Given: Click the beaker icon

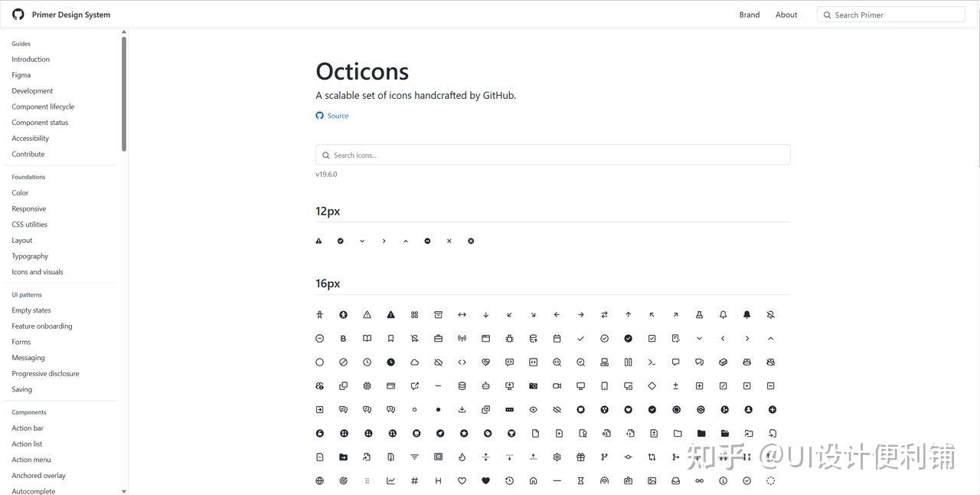Looking at the screenshot, I should [699, 315].
